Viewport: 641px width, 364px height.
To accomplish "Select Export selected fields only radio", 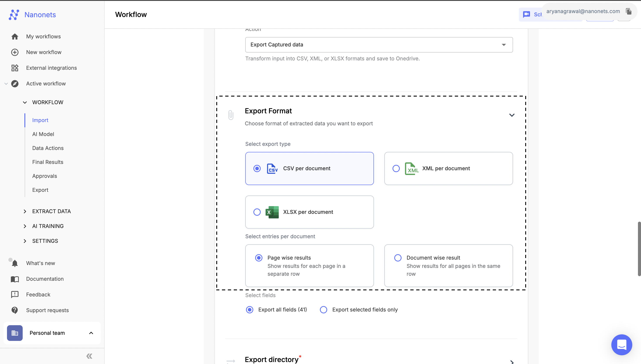I will coord(324,310).
